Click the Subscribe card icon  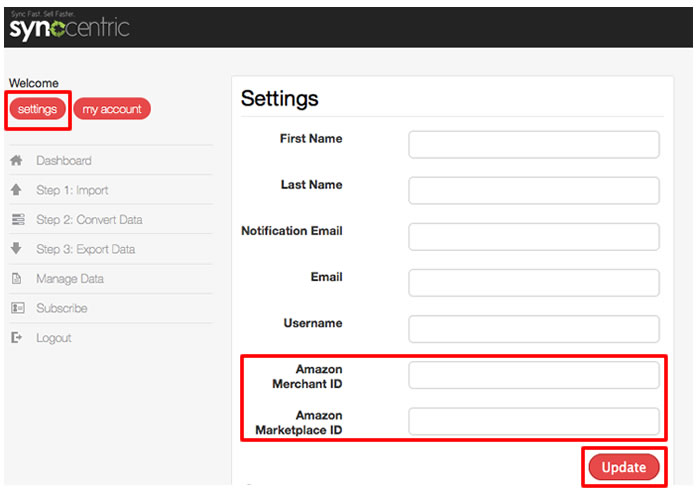(x=18, y=308)
